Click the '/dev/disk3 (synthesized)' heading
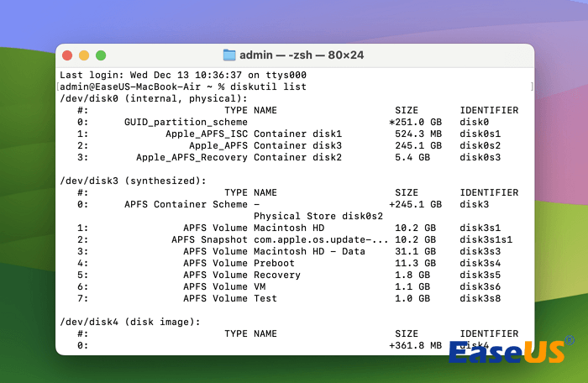This screenshot has height=383, width=588. (x=133, y=181)
